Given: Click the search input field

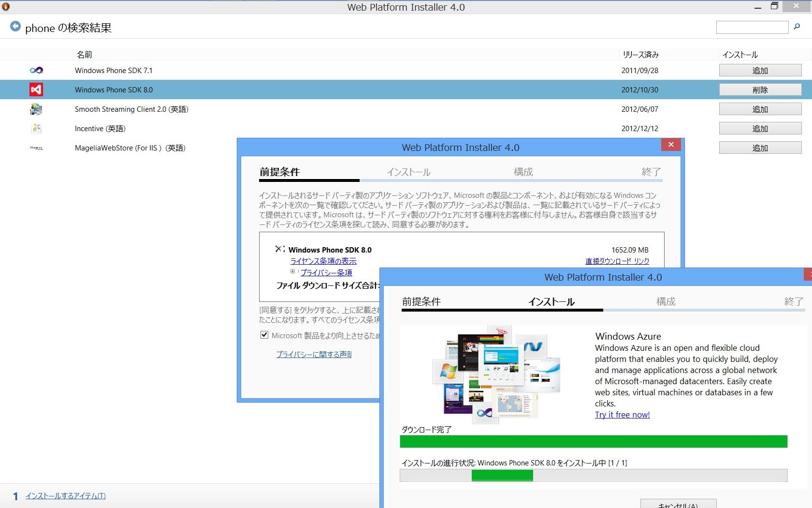Looking at the screenshot, I should (752, 28).
